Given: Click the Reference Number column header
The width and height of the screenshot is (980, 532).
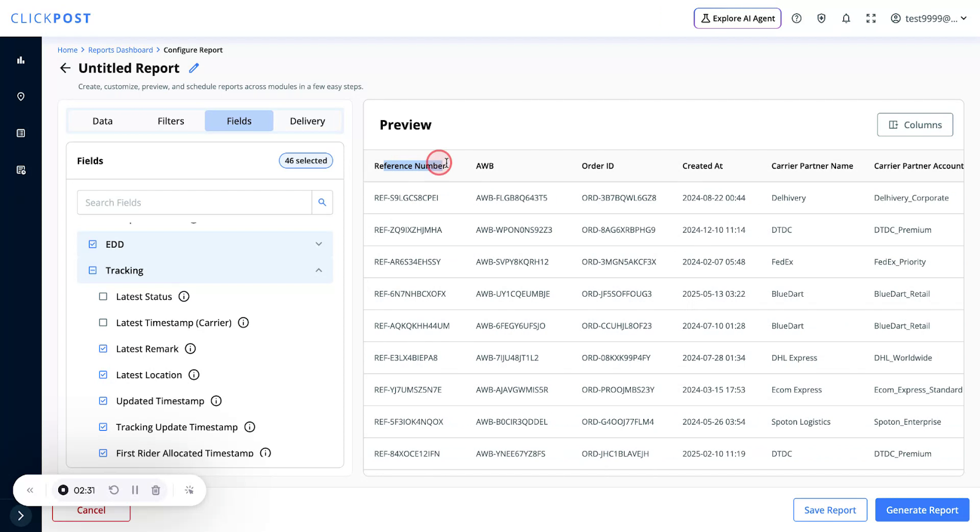Looking at the screenshot, I should tap(411, 166).
